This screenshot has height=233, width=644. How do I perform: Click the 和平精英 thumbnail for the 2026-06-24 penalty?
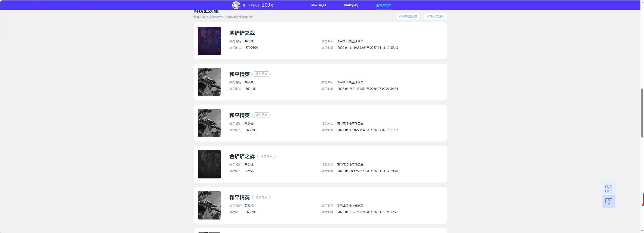click(209, 82)
